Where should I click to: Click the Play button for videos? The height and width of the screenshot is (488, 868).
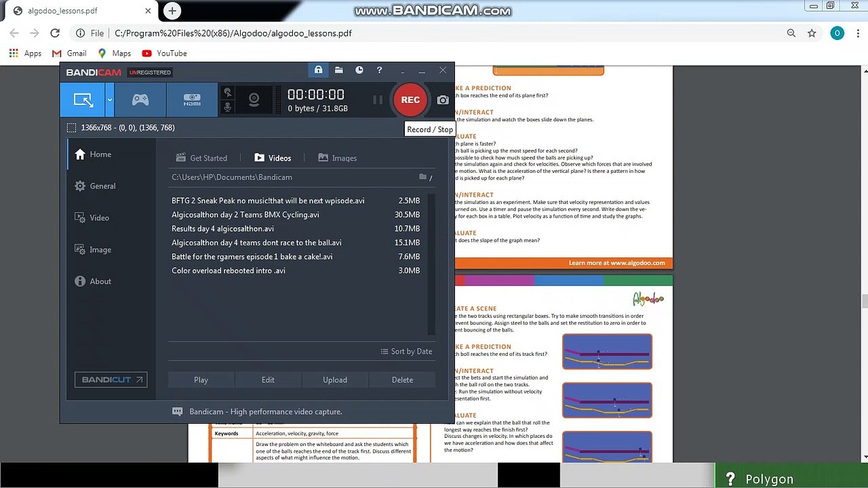coord(201,380)
